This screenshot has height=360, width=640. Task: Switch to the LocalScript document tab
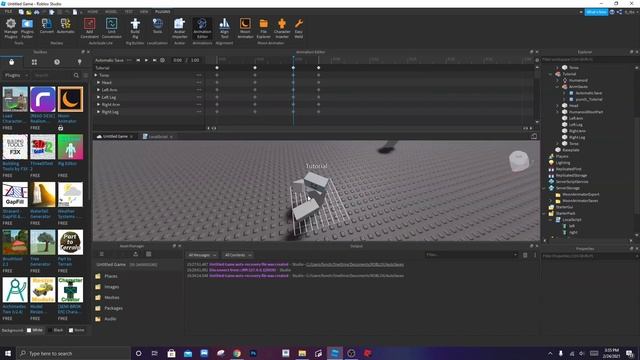(x=158, y=137)
